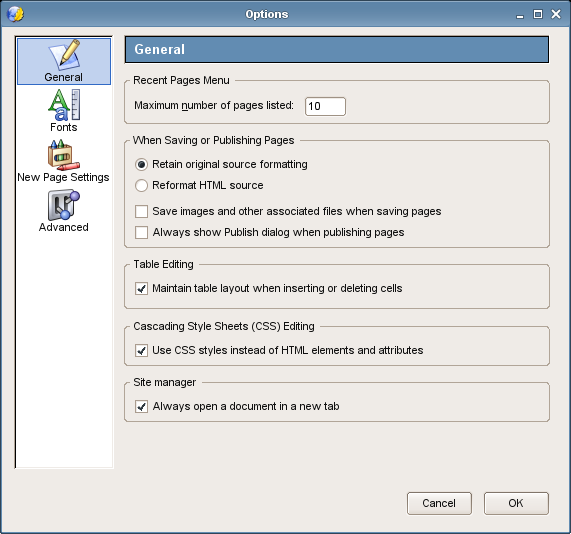The image size is (571, 534).
Task: Confirm settings with the OK button
Action: click(516, 503)
